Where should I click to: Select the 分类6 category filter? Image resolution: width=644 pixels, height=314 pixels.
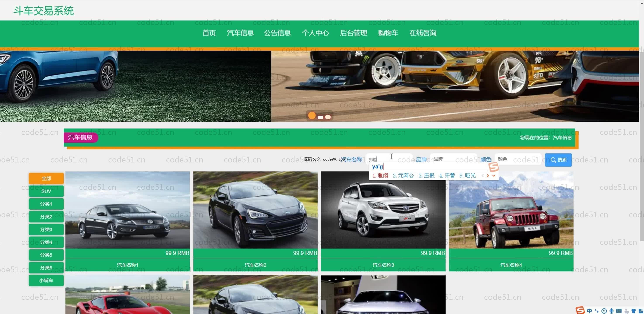46,268
